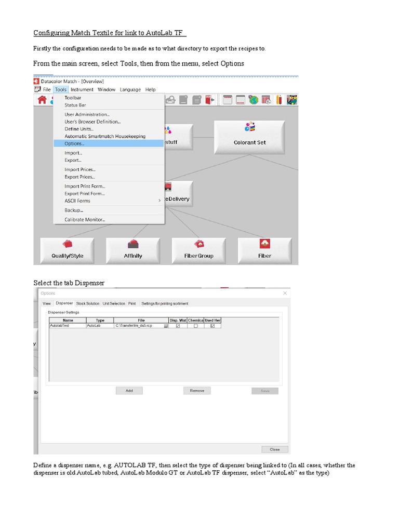Click the red exit door icon
Image resolution: width=399 pixels, height=532 pixels.
[210, 100]
